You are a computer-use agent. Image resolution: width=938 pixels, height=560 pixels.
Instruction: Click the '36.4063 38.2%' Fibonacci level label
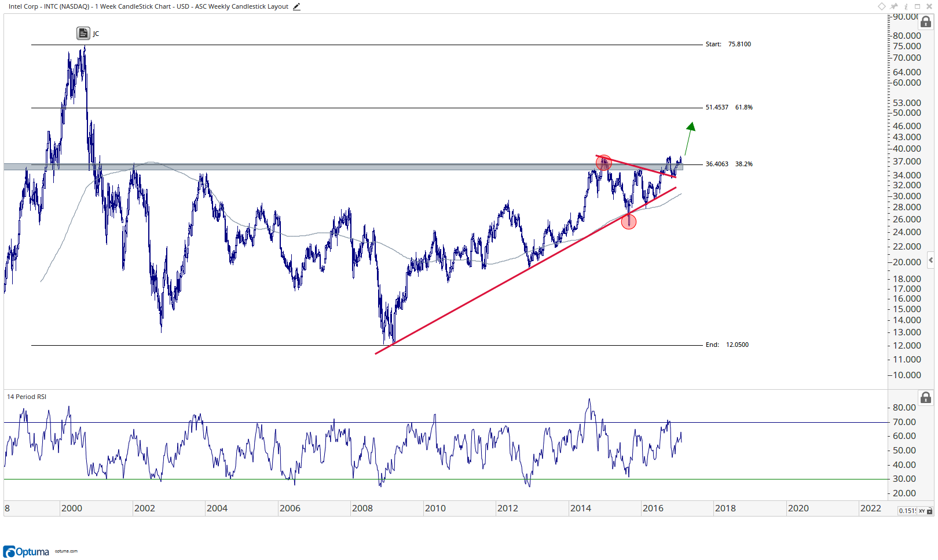click(729, 164)
